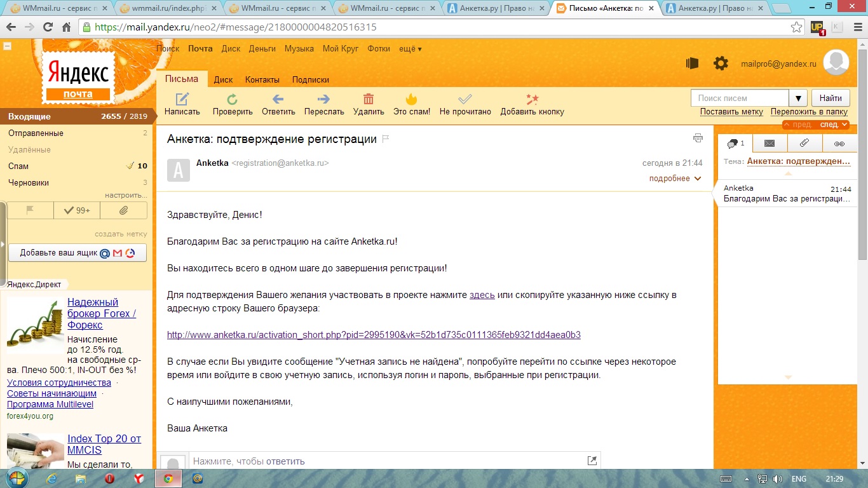Screen dimensions: 868x488
Task: Go back using the browser back arrow
Action: [x=11, y=27]
